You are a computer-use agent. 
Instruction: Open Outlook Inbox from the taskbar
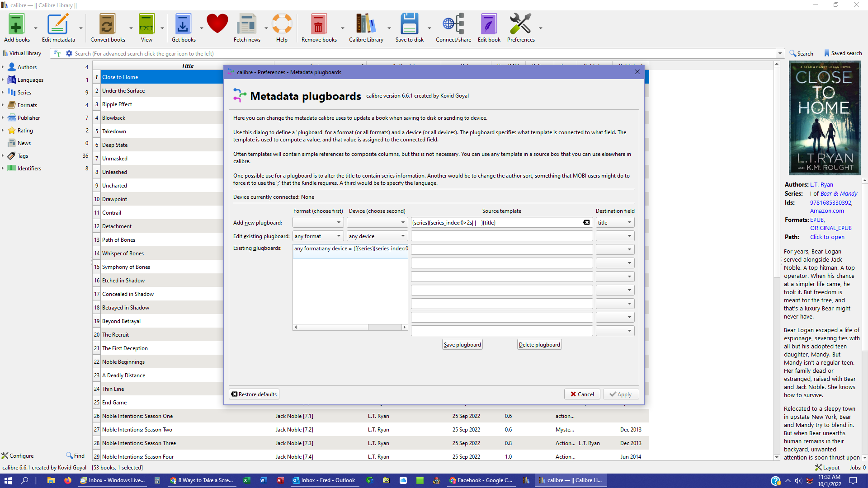pyautogui.click(x=324, y=480)
